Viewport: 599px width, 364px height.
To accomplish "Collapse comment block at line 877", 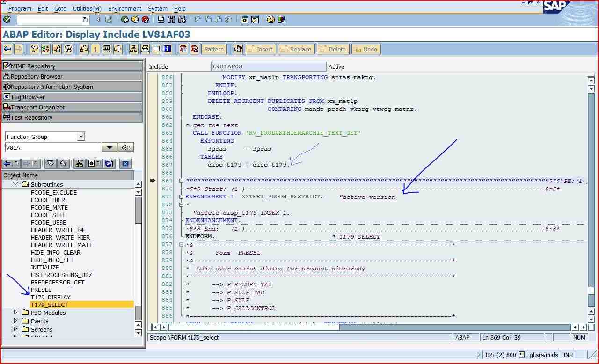I will (181, 245).
